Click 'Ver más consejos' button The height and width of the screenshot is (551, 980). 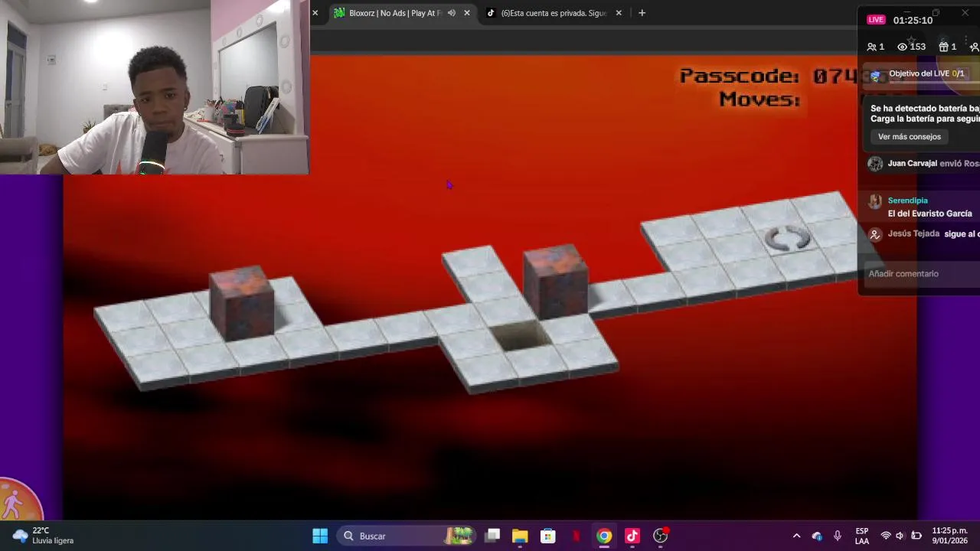(x=910, y=137)
